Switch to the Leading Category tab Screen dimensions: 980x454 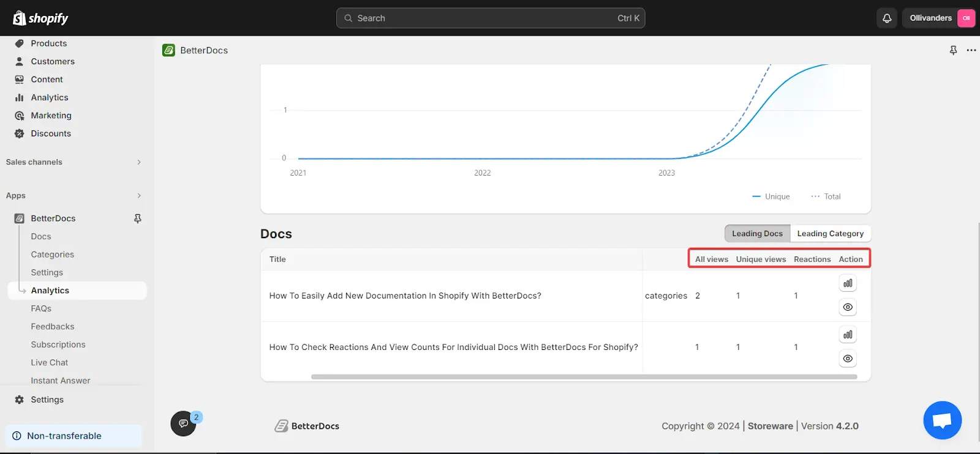point(831,234)
